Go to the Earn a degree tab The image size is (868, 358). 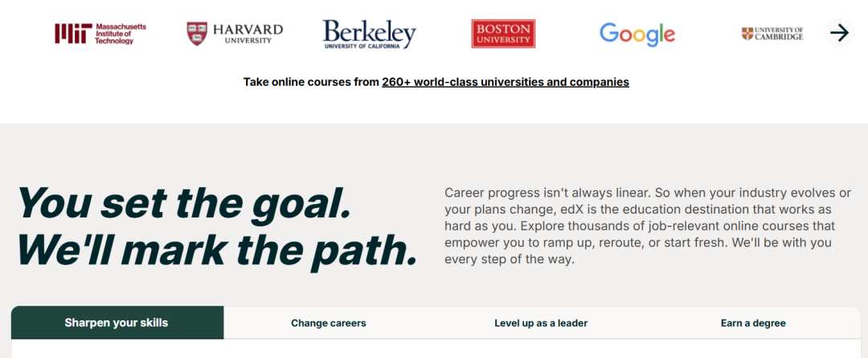point(753,323)
